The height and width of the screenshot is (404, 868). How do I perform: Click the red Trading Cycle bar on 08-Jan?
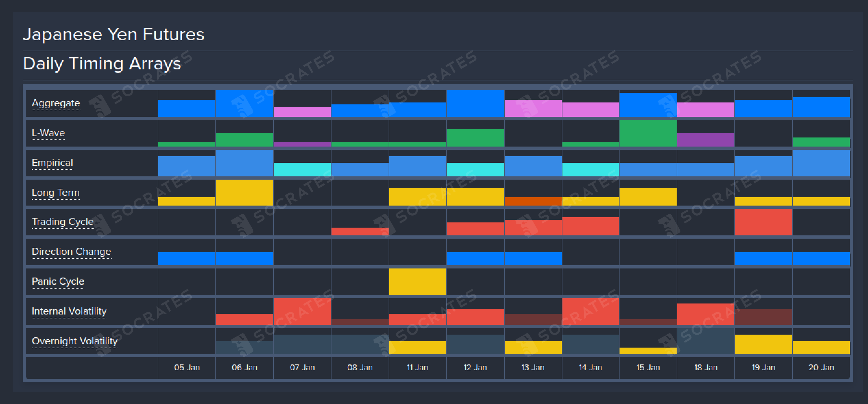pos(360,232)
